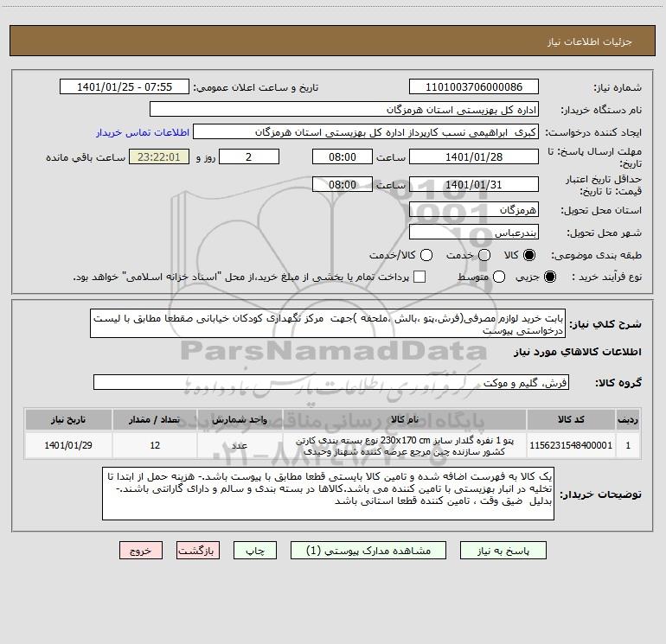Click the تعداد / مقدار column header
Image resolution: width=666 pixels, height=644 pixels.
tap(155, 419)
